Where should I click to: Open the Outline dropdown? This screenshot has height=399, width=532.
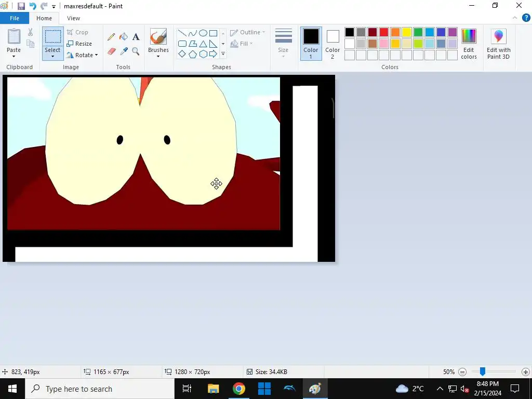247,32
